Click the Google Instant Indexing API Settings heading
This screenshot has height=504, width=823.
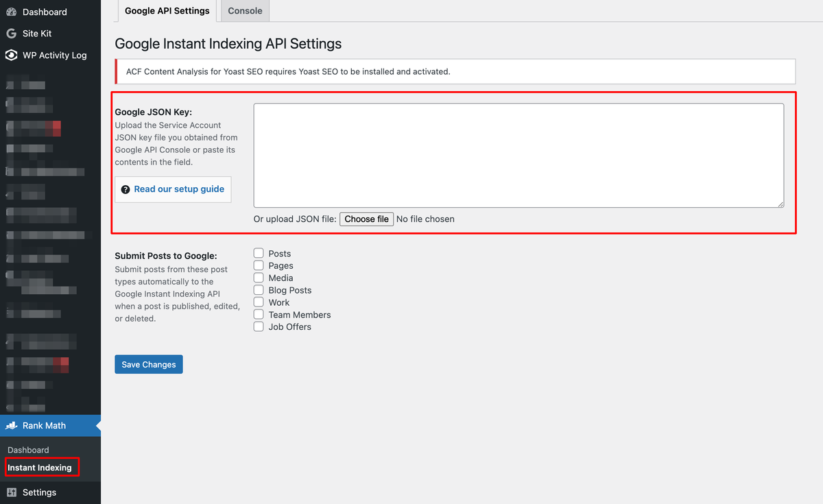tap(228, 44)
